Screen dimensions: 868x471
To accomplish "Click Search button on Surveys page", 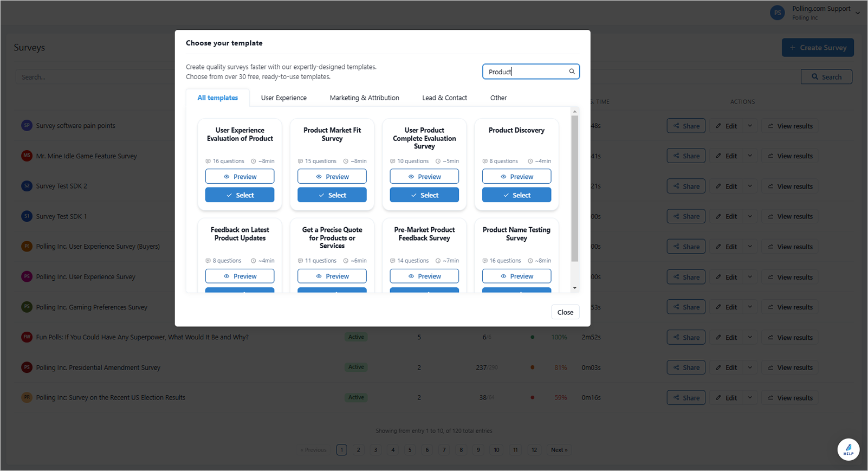I will point(826,77).
